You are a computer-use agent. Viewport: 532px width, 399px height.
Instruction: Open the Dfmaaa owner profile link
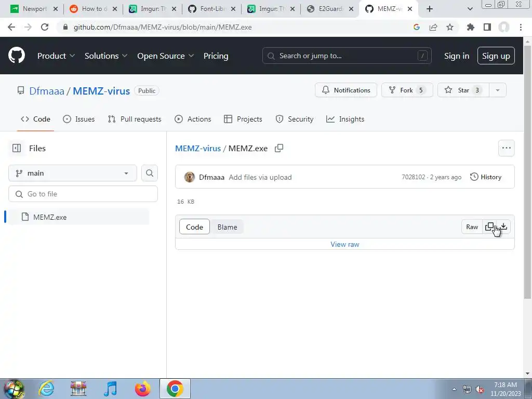[x=46, y=91]
